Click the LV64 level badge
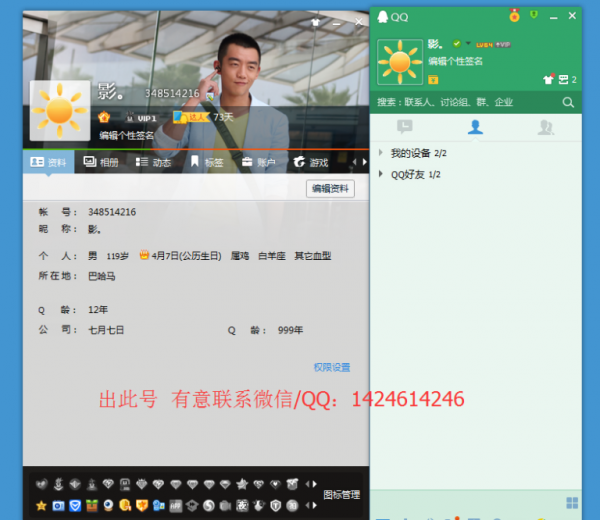The image size is (600, 520). (x=484, y=45)
